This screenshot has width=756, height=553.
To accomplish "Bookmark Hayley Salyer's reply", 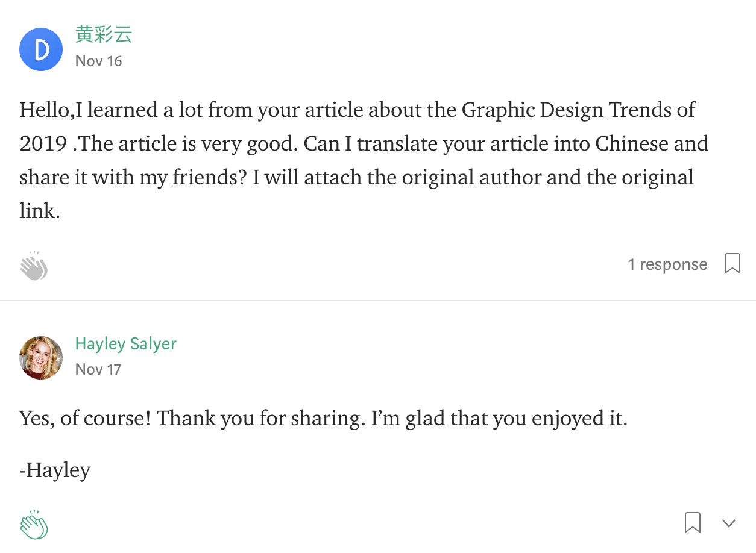I will pyautogui.click(x=693, y=522).
